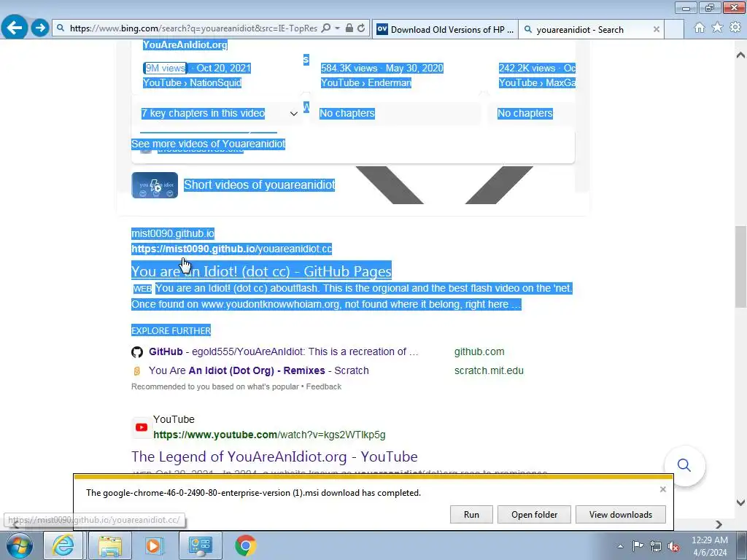Open a new blank tab
This screenshot has width=747, height=560.
pyautogui.click(x=674, y=29)
